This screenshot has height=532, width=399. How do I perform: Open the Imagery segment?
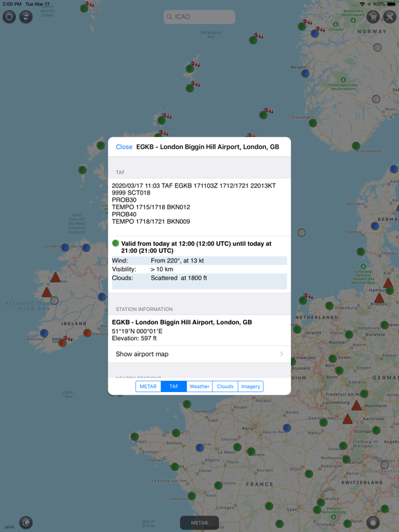click(250, 387)
